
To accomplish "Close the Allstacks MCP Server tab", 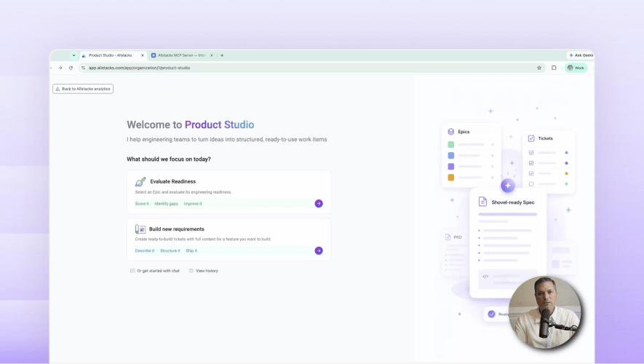I will (212, 55).
